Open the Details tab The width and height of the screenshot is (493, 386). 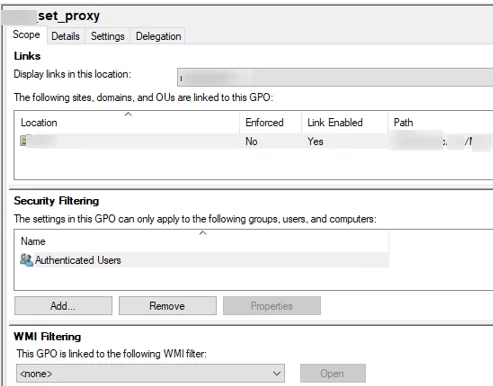click(x=66, y=36)
